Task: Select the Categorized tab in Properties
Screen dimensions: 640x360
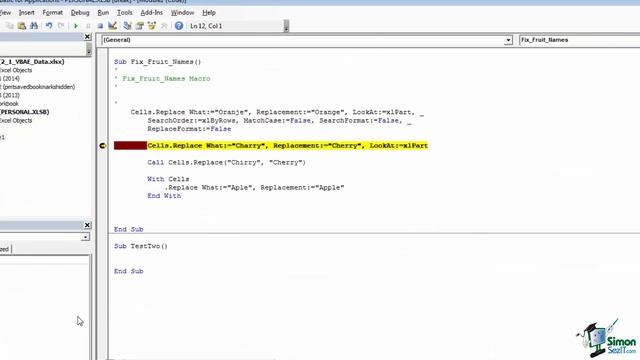Action: [x=5, y=249]
